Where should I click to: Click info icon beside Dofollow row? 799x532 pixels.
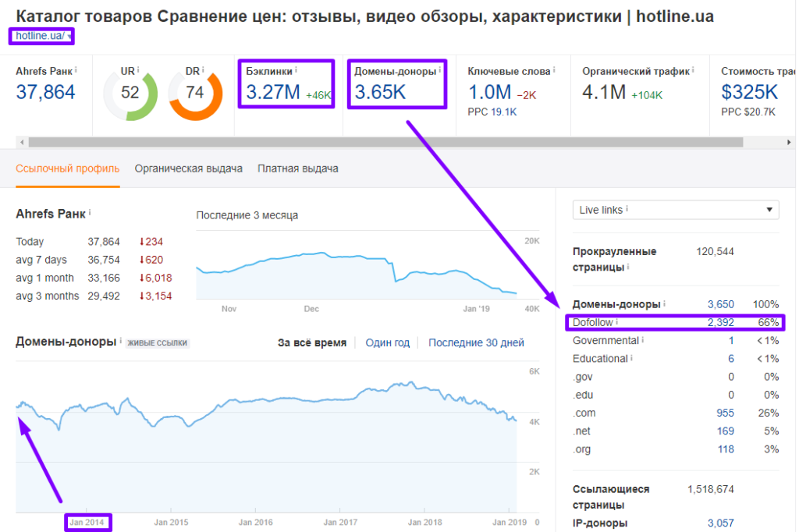[x=617, y=321]
